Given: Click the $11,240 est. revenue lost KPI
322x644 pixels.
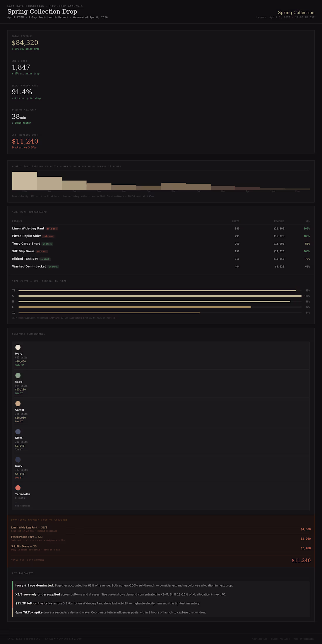Looking at the screenshot, I should [x=25, y=141].
